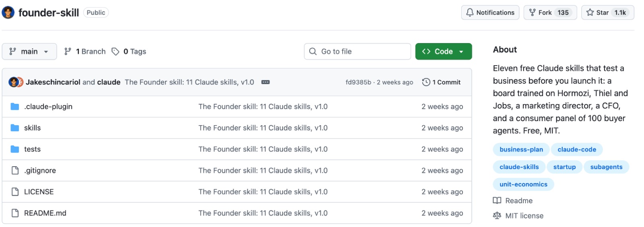Open the README.md file name
Image resolution: width=644 pixels, height=227 pixels.
point(45,213)
